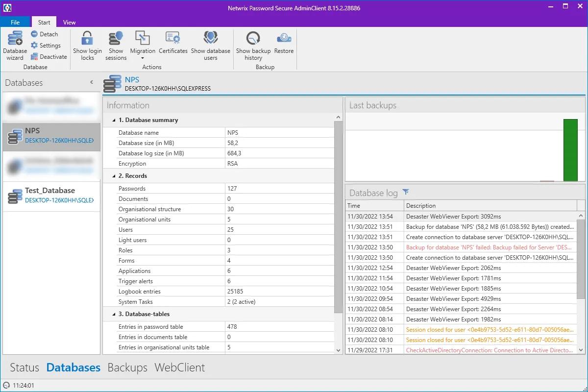Screen dimensions: 588x392
Task: Select the 09:54 Desaster WebViewer Export log entry
Action: pyautogui.click(x=462, y=299)
